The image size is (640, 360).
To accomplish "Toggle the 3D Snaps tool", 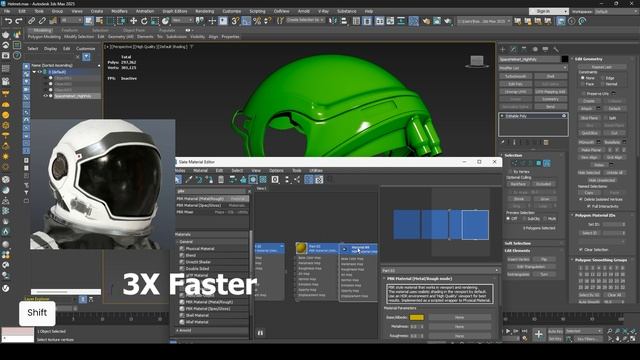I will coord(235,21).
